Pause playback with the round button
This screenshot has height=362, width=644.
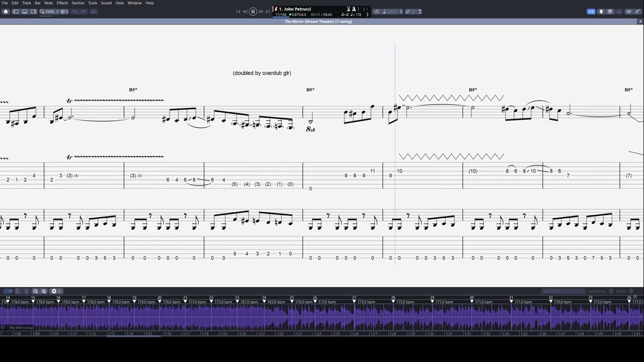pyautogui.click(x=253, y=12)
